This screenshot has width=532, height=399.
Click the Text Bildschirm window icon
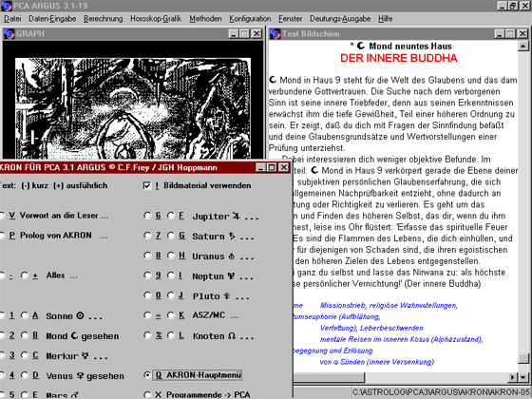click(x=275, y=34)
